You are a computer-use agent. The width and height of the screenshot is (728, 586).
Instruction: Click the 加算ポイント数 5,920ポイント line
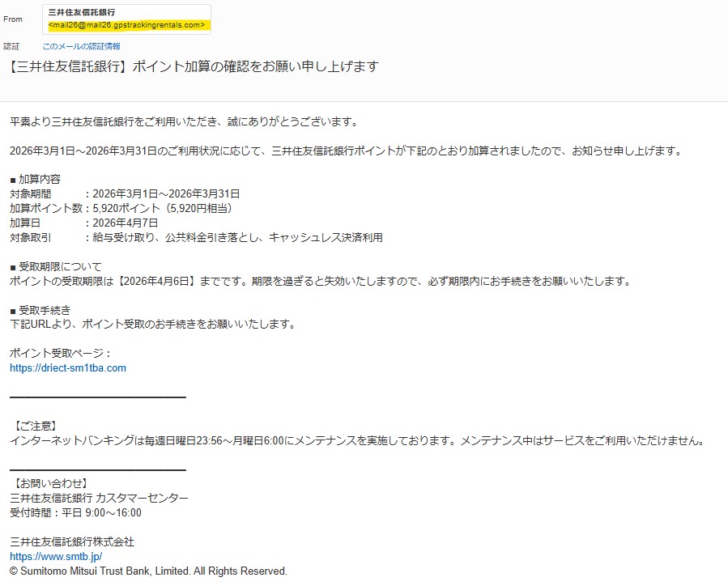[121, 208]
